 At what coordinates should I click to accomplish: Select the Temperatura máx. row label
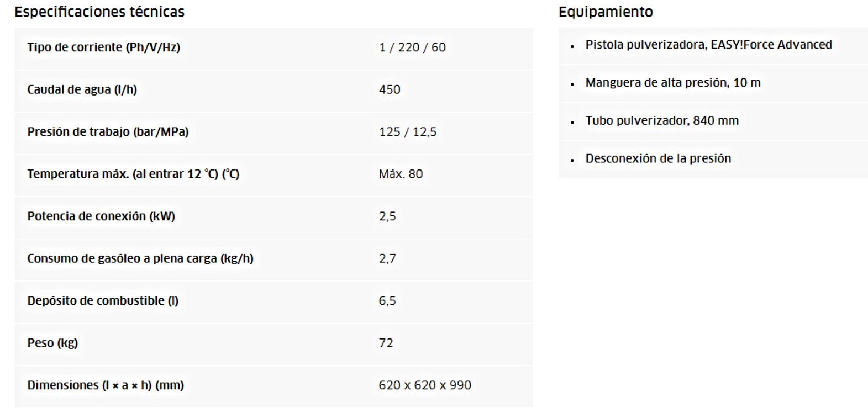[x=133, y=174]
